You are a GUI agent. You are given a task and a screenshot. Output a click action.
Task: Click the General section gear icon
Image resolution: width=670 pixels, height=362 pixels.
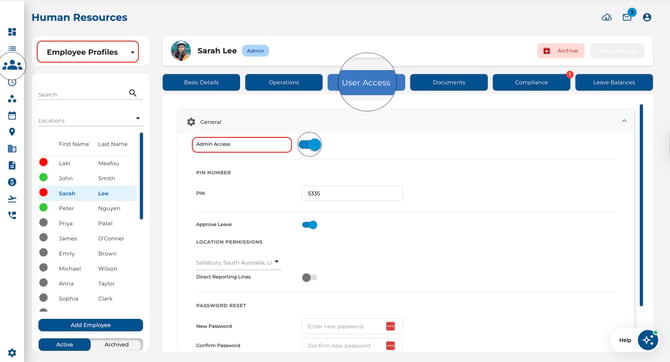tap(191, 122)
